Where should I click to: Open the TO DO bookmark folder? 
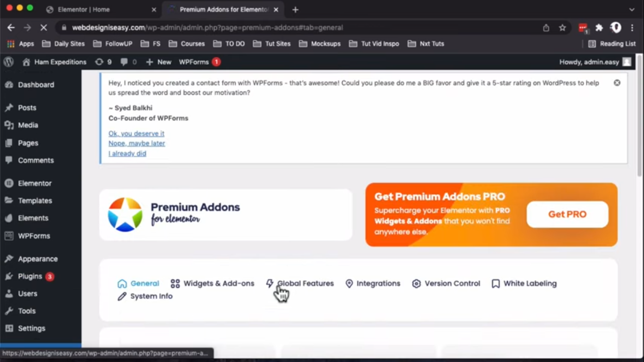tap(229, 44)
